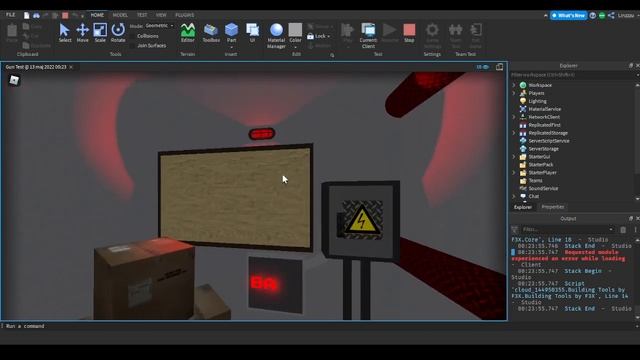Open the FILE menu
640x360 pixels.
[x=10, y=15]
